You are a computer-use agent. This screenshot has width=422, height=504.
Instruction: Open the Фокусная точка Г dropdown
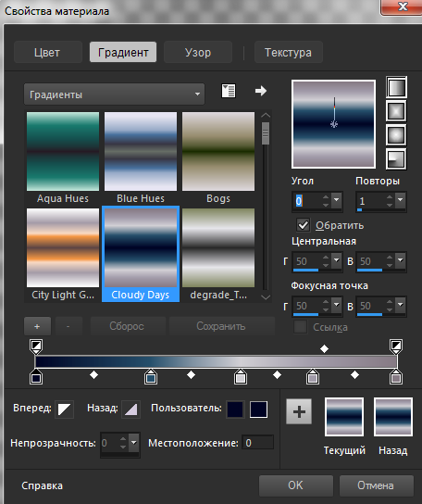coord(336,304)
